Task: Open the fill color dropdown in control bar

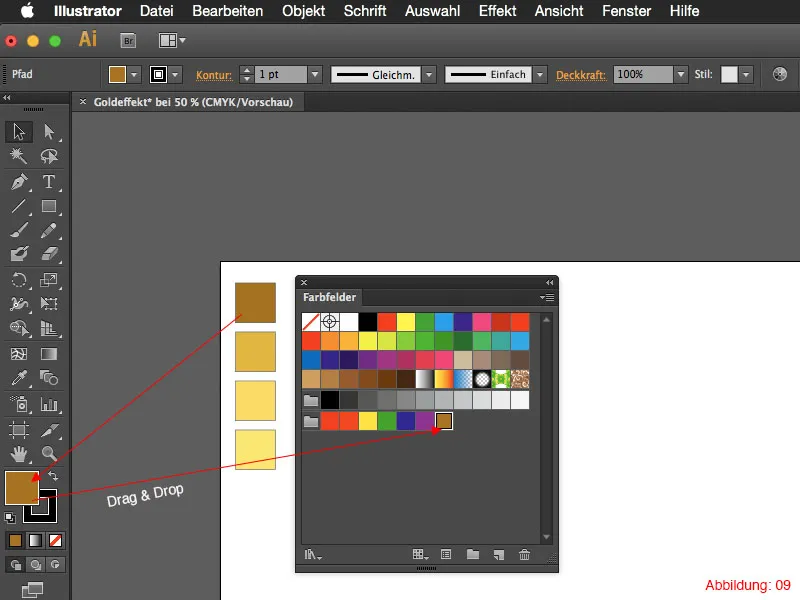Action: (134, 75)
